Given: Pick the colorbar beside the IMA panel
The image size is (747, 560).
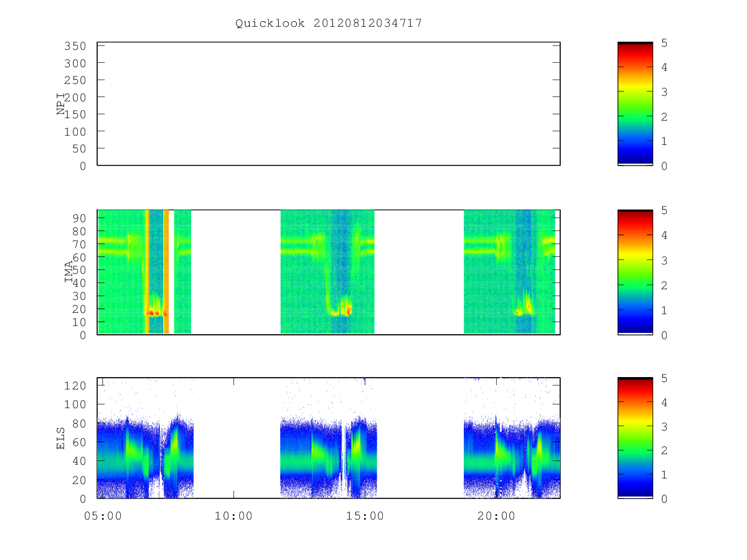Looking at the screenshot, I should (635, 272).
